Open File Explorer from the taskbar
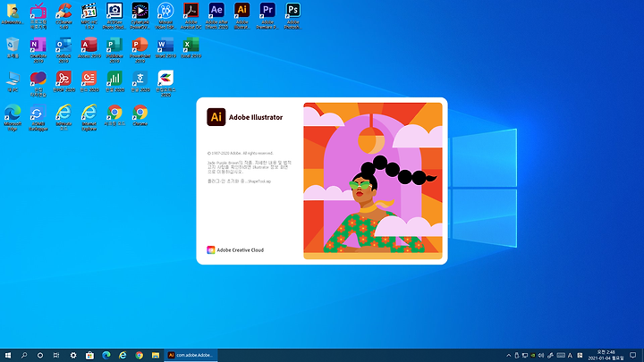Viewport: 644px width, 362px height. coord(156,355)
